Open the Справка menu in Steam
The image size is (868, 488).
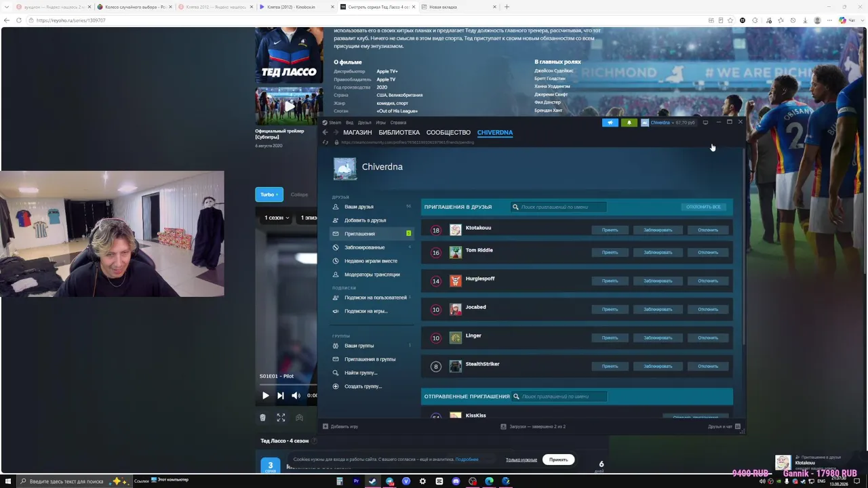(398, 123)
